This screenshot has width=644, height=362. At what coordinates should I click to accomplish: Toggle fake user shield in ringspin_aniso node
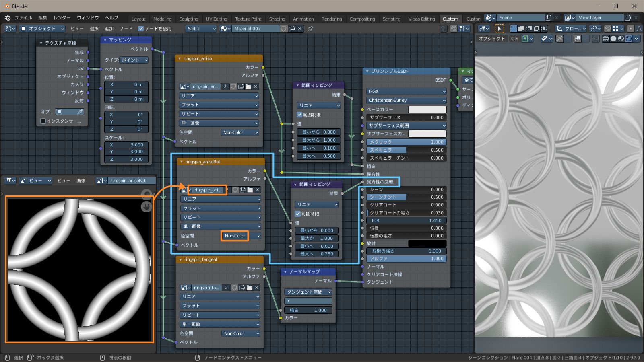point(233,86)
